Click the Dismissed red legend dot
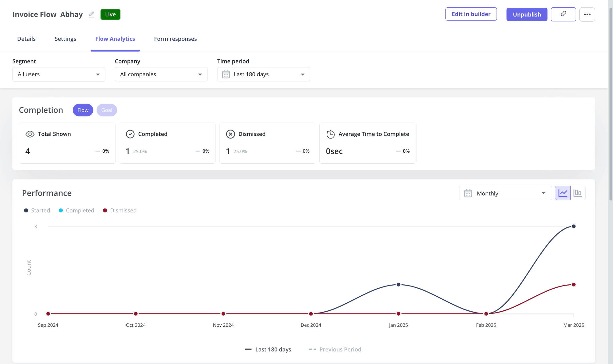This screenshot has width=613, height=364. 105,210
